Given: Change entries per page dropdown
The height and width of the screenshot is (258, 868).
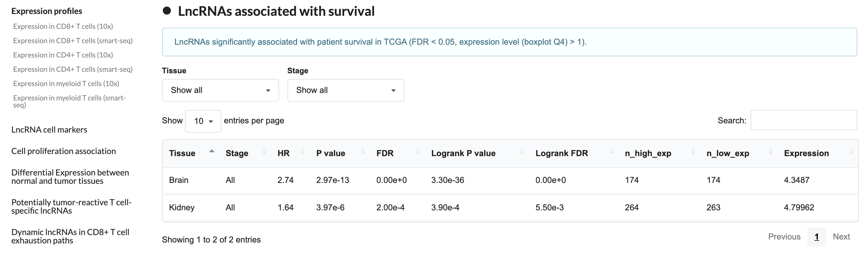Looking at the screenshot, I should coord(203,121).
